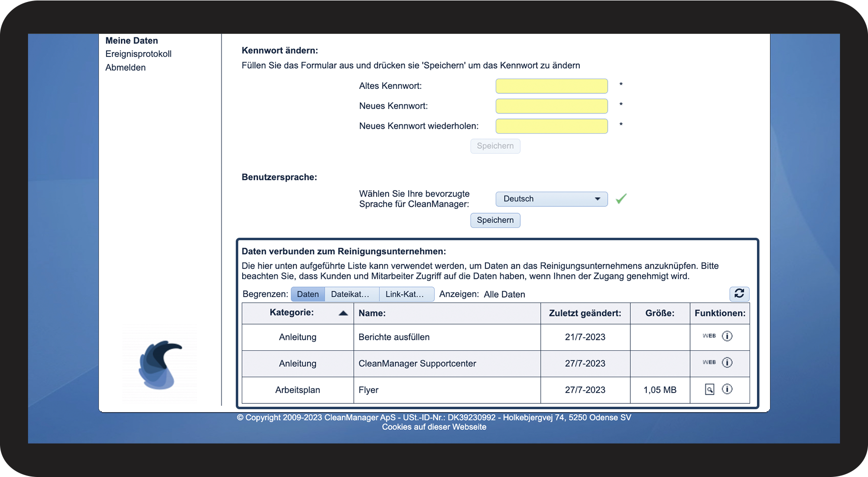
Task: Click the refresh icon above the data table
Action: pos(739,294)
